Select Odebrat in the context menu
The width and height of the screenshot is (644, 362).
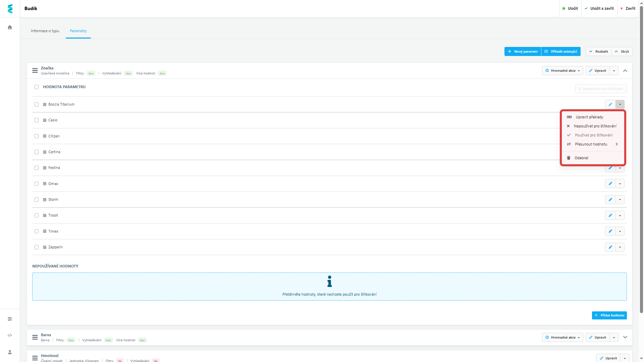click(x=581, y=158)
